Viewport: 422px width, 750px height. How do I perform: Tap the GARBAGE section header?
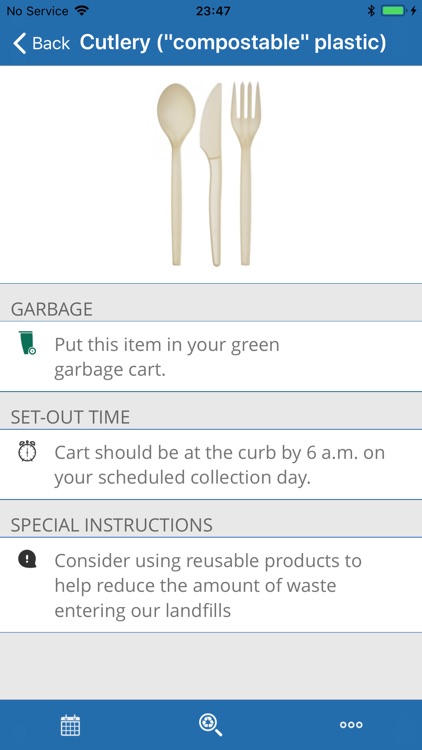211,309
